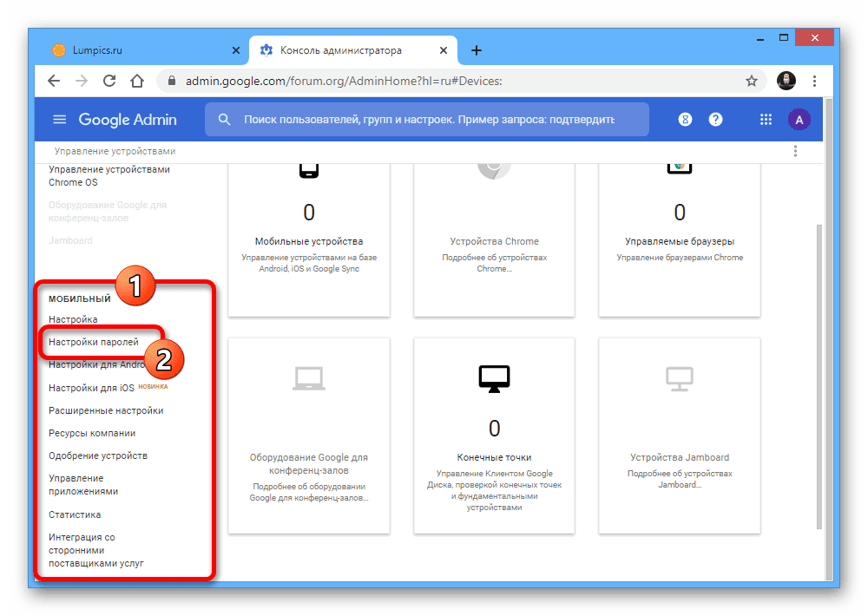
Task: Open Настройка in the mobile section
Action: coord(73,319)
